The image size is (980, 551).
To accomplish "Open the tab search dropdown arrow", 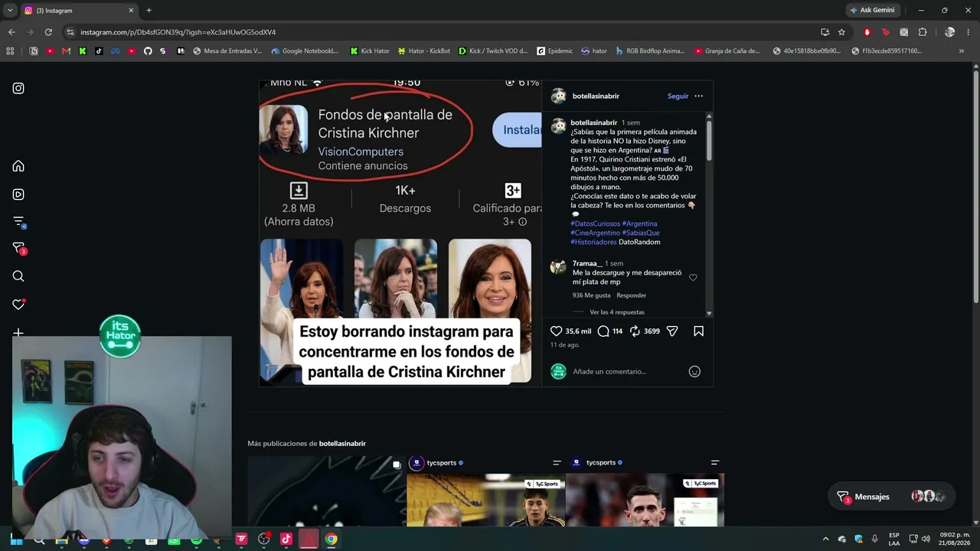I will tap(10, 10).
